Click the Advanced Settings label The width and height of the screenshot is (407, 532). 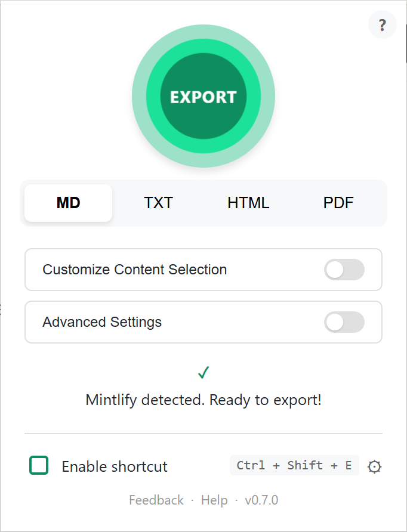click(102, 322)
